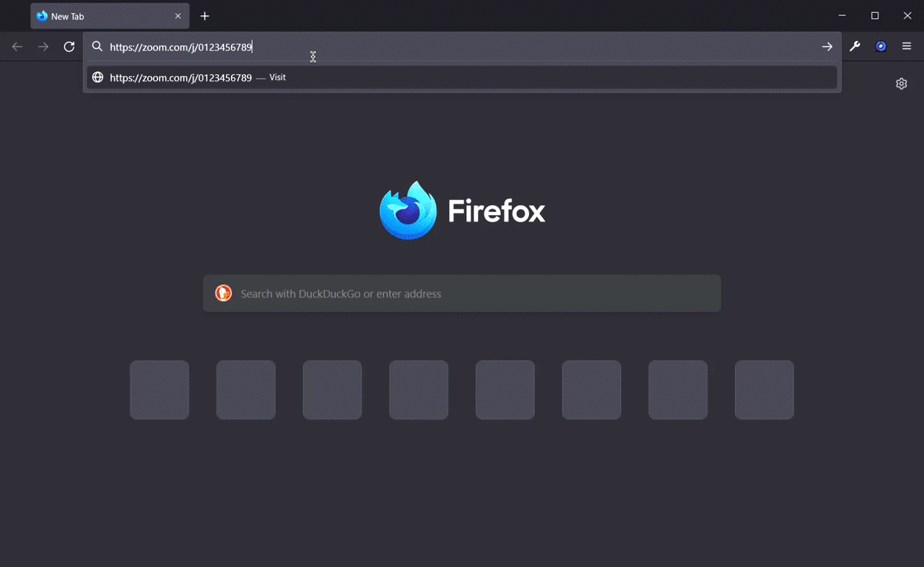Open a new tab with the plus button
Viewport: 924px width, 567px height.
click(205, 16)
